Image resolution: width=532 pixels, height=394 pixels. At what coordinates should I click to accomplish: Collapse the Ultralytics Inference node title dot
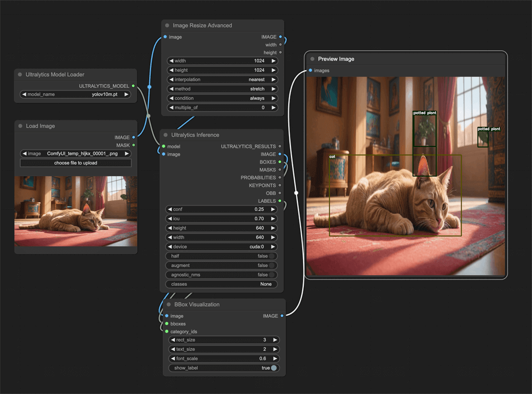tap(165, 135)
